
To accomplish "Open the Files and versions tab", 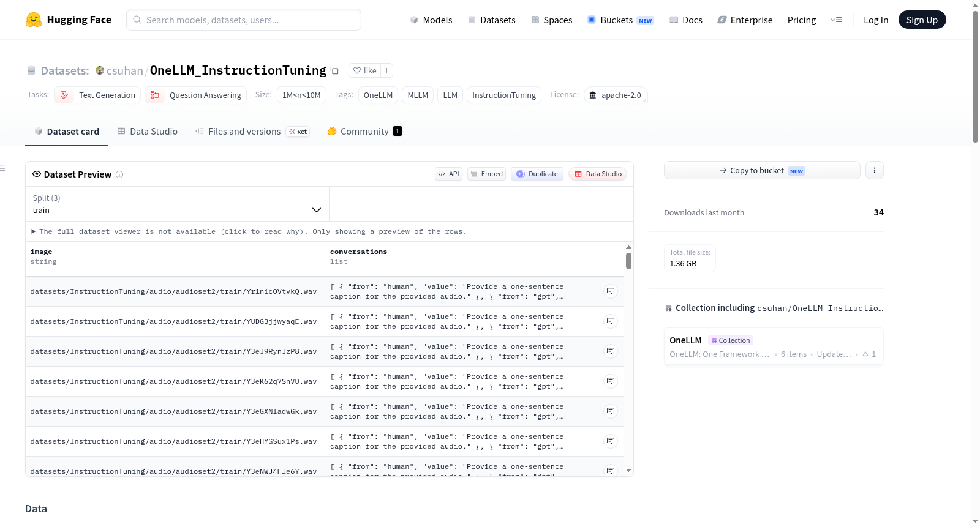I will point(252,131).
